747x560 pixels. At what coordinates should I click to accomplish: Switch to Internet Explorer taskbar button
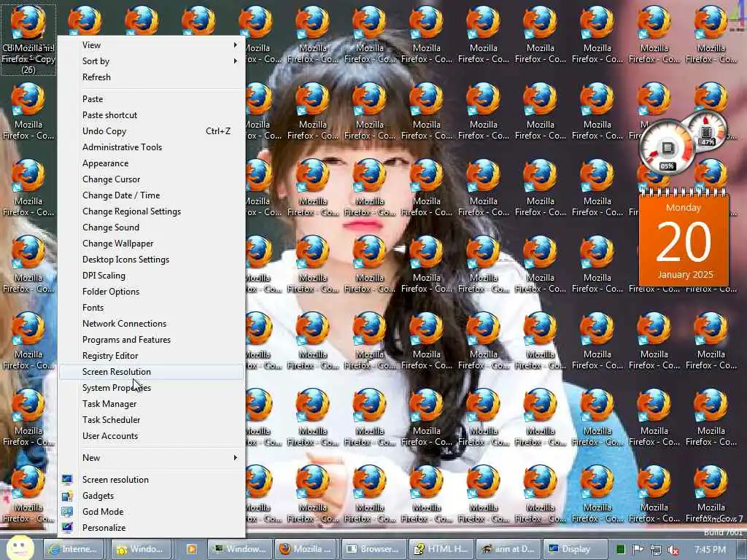pyautogui.click(x=74, y=549)
